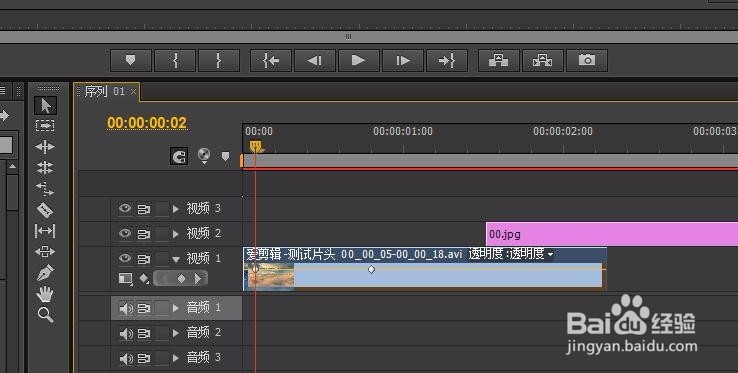Viewport: 738px width, 373px height.
Task: Collapse the 视频 1 track
Action: tap(176, 259)
